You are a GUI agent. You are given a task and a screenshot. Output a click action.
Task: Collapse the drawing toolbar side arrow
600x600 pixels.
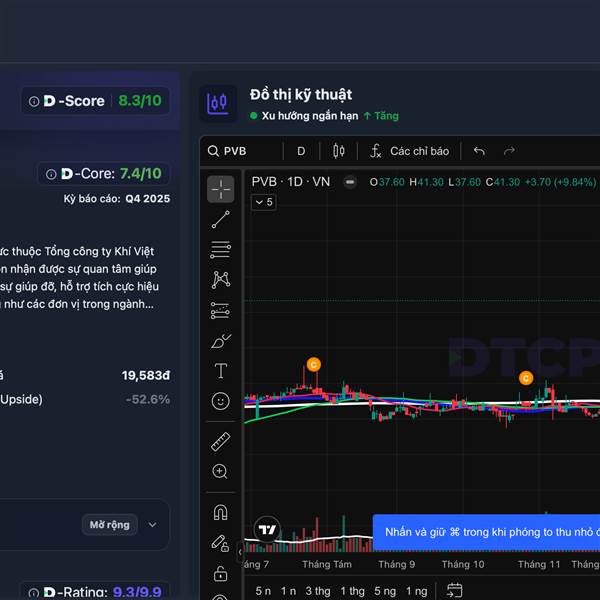pos(240,552)
